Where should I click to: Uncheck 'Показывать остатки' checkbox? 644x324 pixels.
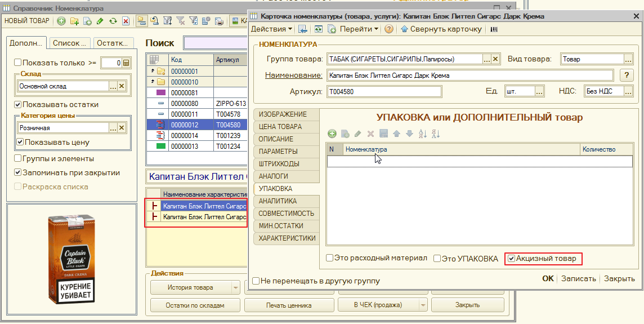coord(17,104)
